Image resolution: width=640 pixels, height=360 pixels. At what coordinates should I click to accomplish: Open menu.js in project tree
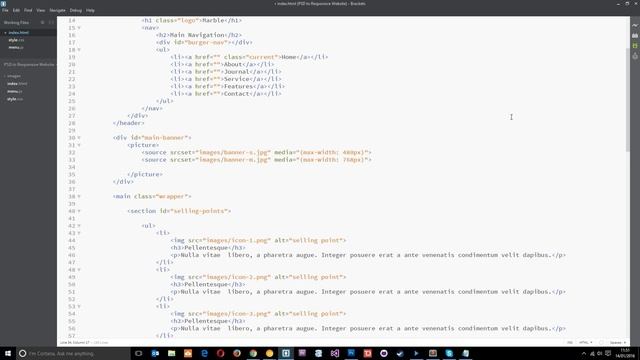pyautogui.click(x=15, y=91)
